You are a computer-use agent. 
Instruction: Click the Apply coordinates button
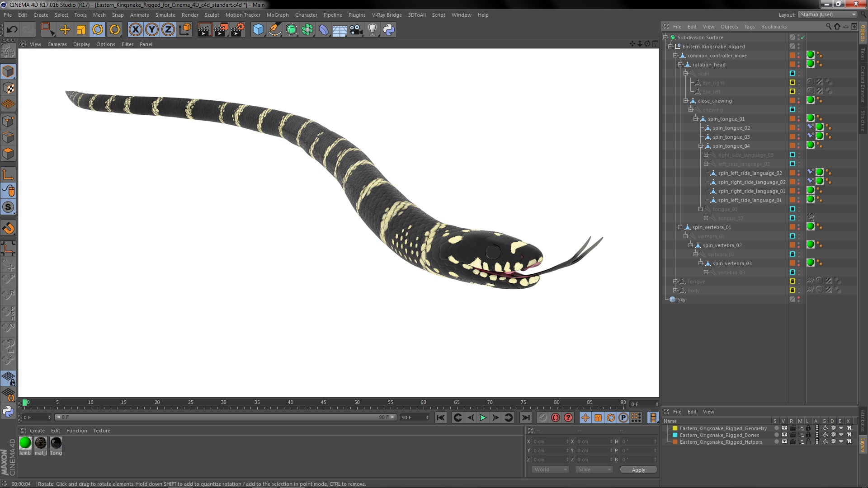[638, 470]
